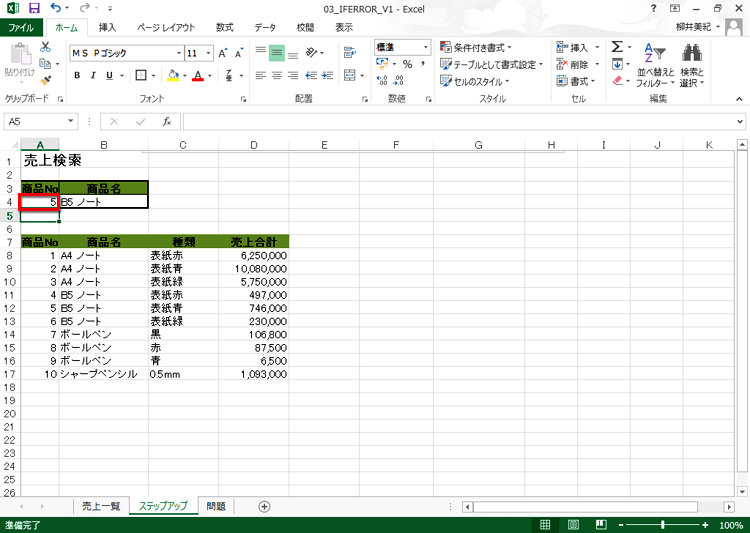This screenshot has height=533, width=750.
Task: Click the Decrease Decimal icon
Action: pos(398,80)
